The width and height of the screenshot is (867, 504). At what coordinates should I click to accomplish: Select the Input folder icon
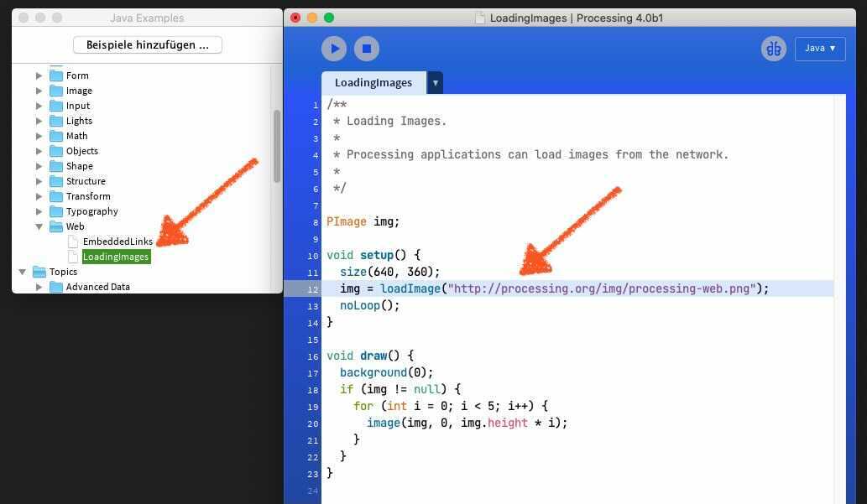point(56,105)
